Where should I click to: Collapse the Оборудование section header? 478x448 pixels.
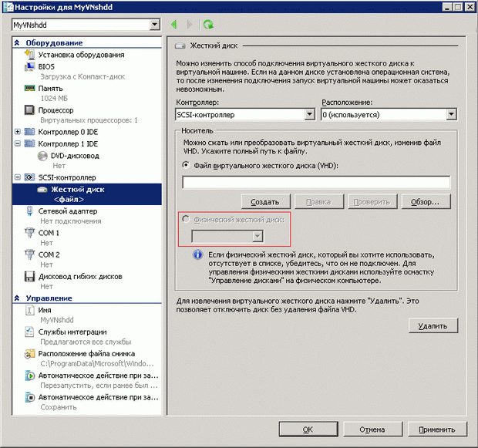pos(18,43)
